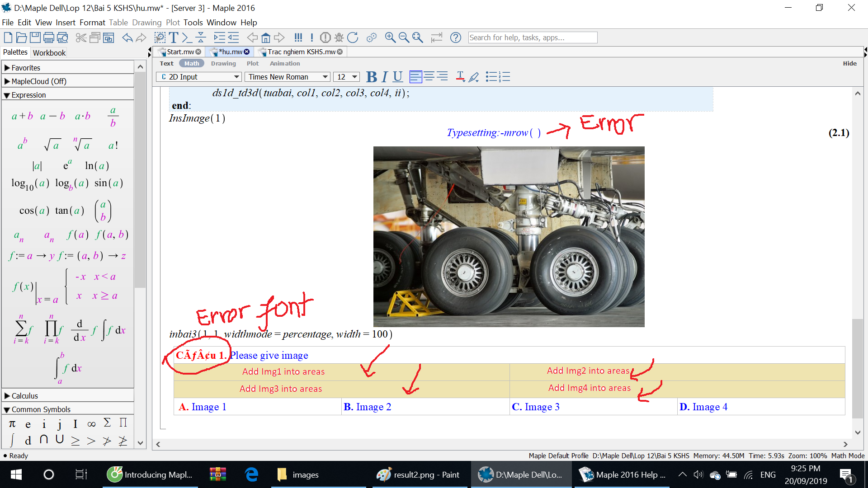Save the worksheet with the floppy disk icon

(35, 38)
